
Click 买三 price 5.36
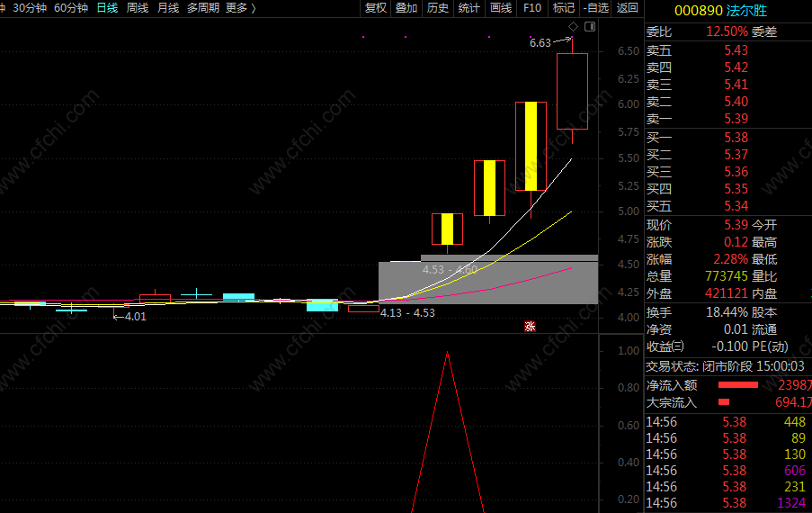pyautogui.click(x=736, y=172)
